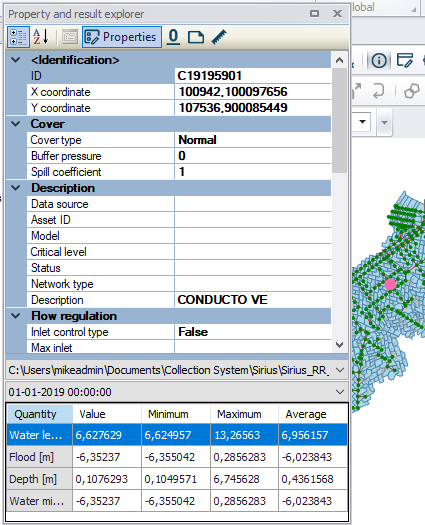Sort results by Quantity column header

pyautogui.click(x=40, y=414)
